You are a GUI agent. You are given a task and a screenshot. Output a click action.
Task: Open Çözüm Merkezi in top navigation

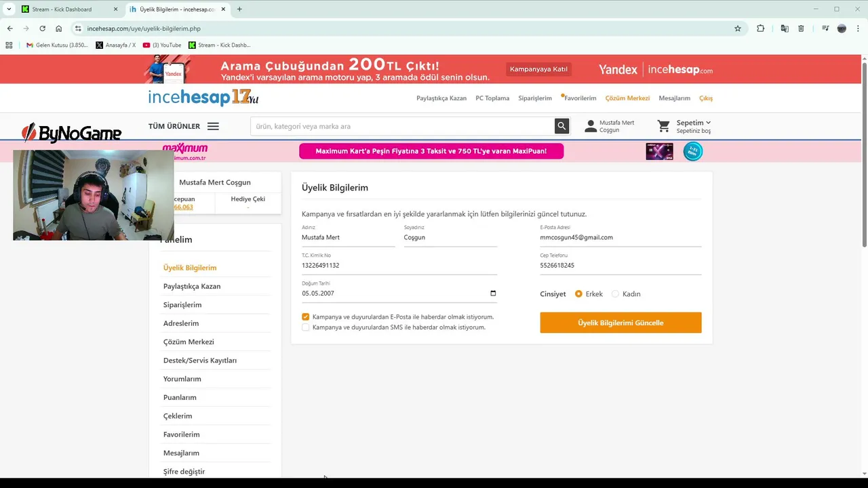[x=627, y=98]
